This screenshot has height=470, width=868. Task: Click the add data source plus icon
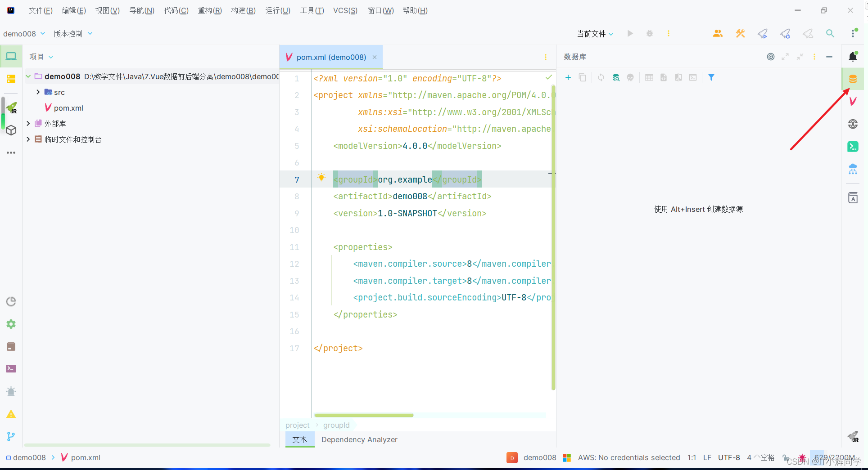point(568,77)
